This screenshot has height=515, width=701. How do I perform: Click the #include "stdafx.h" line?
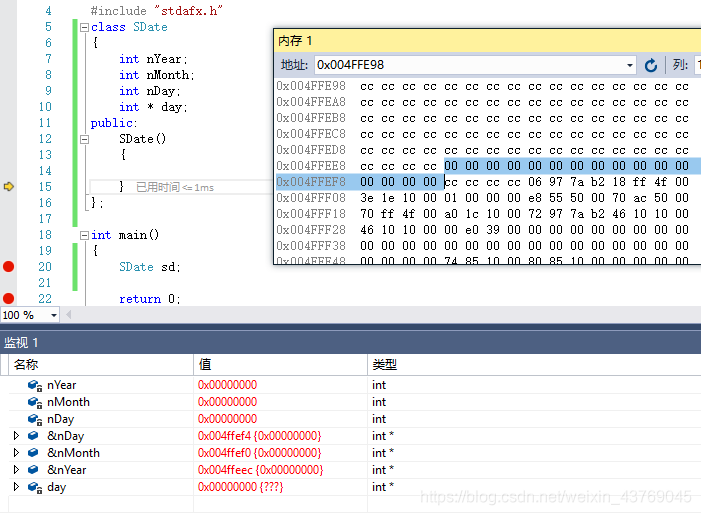pos(156,11)
